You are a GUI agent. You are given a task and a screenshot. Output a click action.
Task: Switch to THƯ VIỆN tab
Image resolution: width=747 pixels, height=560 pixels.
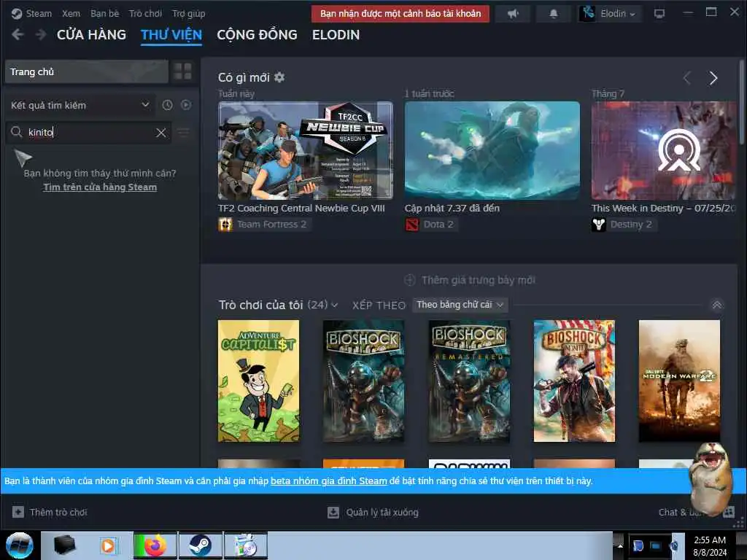(x=171, y=35)
